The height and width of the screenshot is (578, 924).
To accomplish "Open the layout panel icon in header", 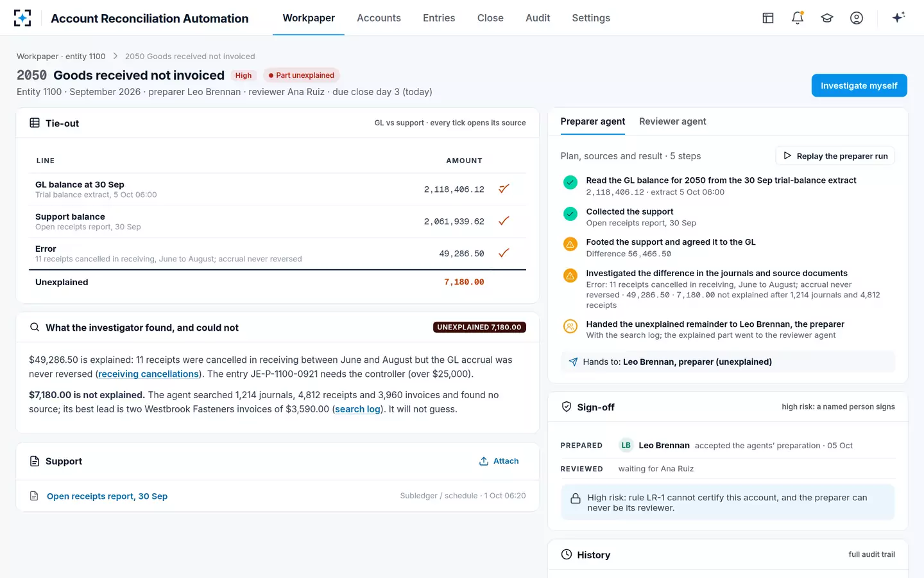I will [x=768, y=18].
